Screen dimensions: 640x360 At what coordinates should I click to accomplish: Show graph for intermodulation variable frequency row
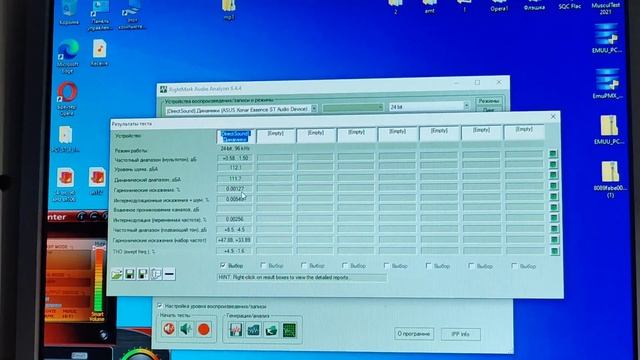click(554, 218)
